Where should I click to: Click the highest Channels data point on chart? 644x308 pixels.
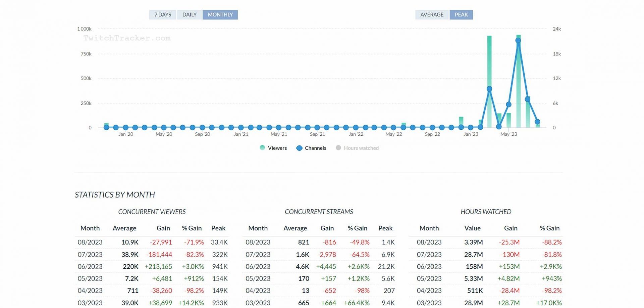(518, 41)
